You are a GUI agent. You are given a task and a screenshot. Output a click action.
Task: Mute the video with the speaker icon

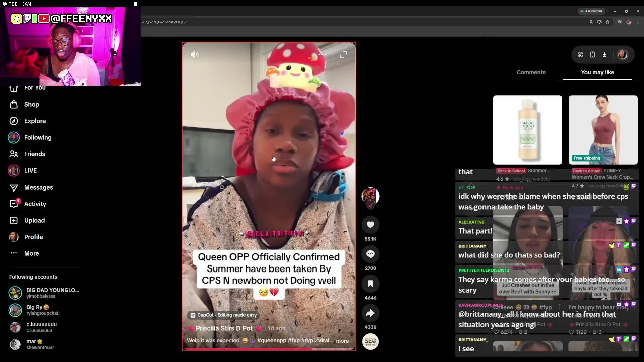195,54
